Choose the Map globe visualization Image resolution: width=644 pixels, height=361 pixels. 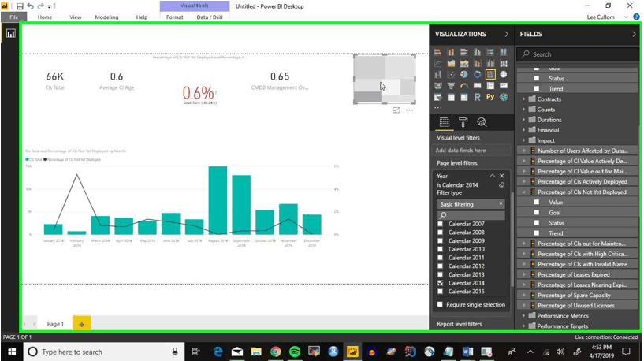pyautogui.click(x=504, y=74)
